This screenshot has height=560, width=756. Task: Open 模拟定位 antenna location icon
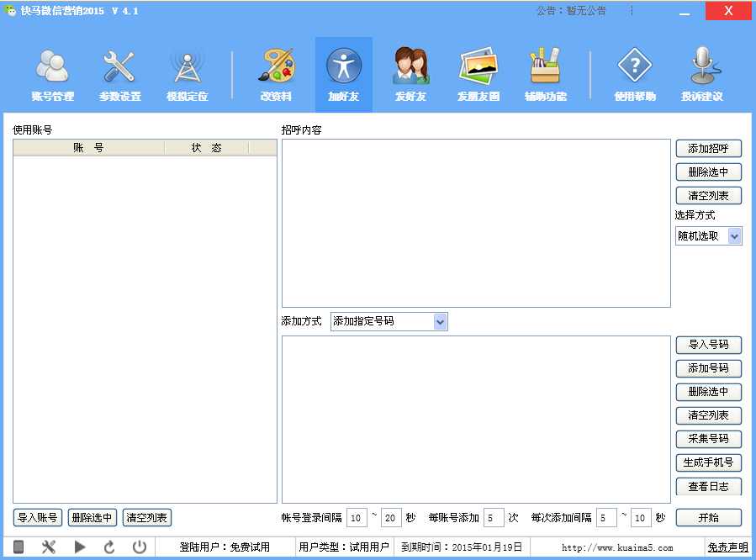coord(187,75)
